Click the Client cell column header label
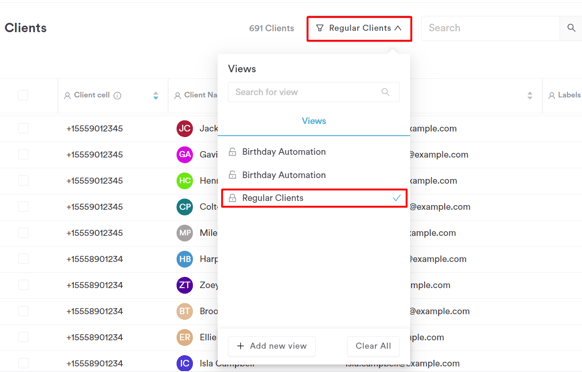Viewport: 582px width, 372px height. pos(92,95)
